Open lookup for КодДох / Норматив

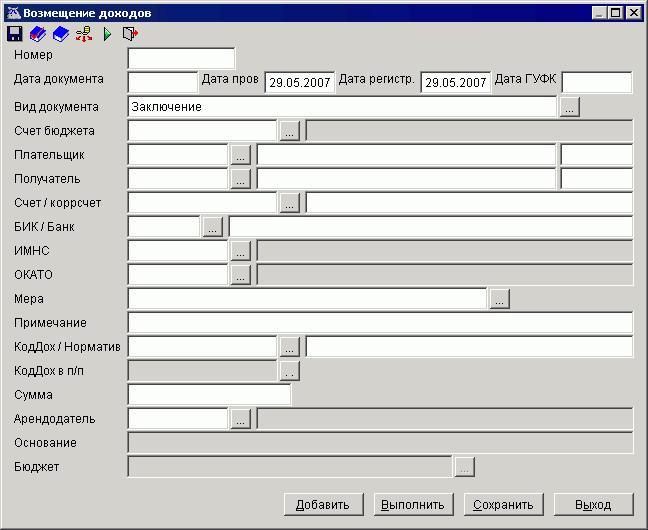289,347
